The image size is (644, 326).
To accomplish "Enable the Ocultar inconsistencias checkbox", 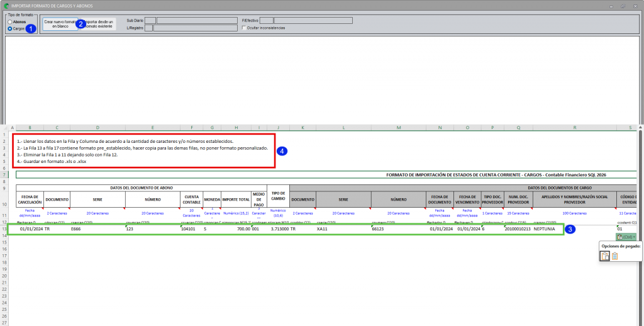I will pyautogui.click(x=244, y=28).
